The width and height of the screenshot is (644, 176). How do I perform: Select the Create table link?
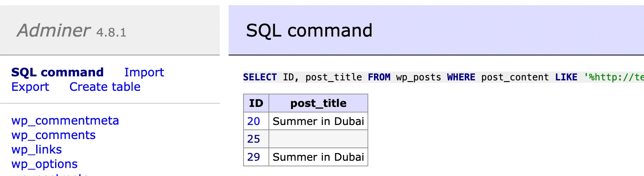point(105,87)
